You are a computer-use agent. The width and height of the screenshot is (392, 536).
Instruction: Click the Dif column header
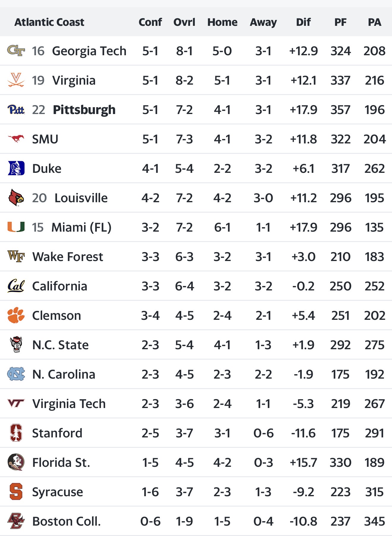303,22
